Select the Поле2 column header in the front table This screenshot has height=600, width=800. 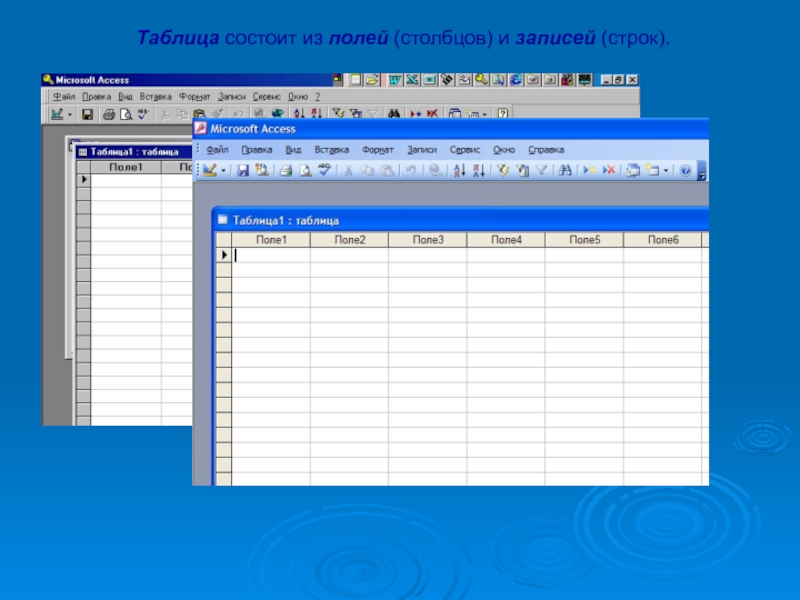pos(349,240)
